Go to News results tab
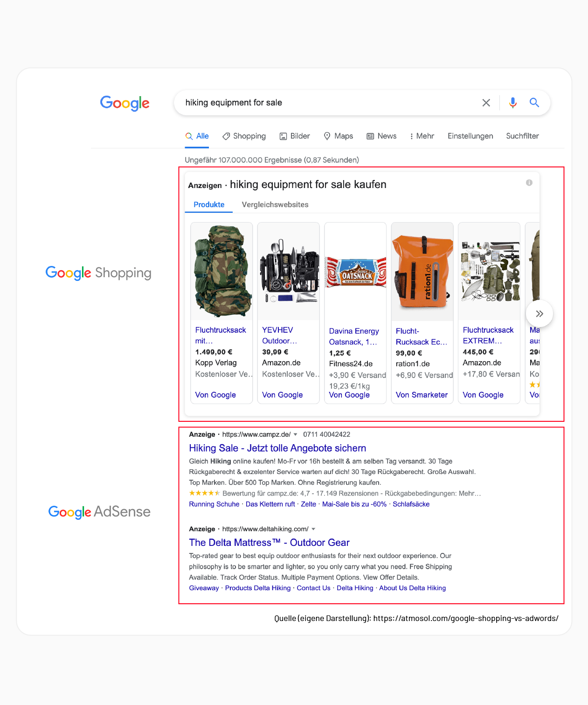588x705 pixels. [381, 136]
